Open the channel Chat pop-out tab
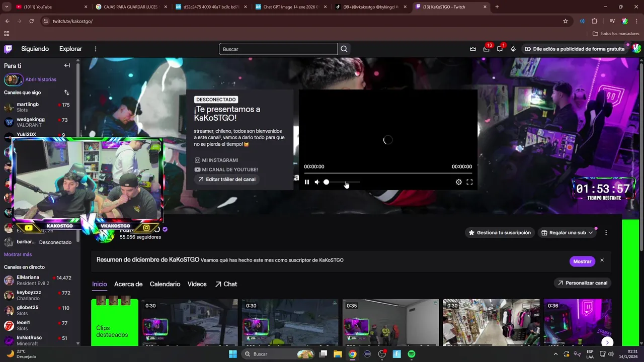 pos(226,284)
